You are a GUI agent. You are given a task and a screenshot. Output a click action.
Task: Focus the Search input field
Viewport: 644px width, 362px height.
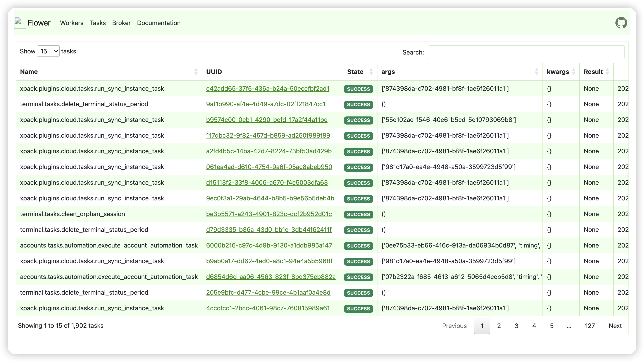[526, 52]
